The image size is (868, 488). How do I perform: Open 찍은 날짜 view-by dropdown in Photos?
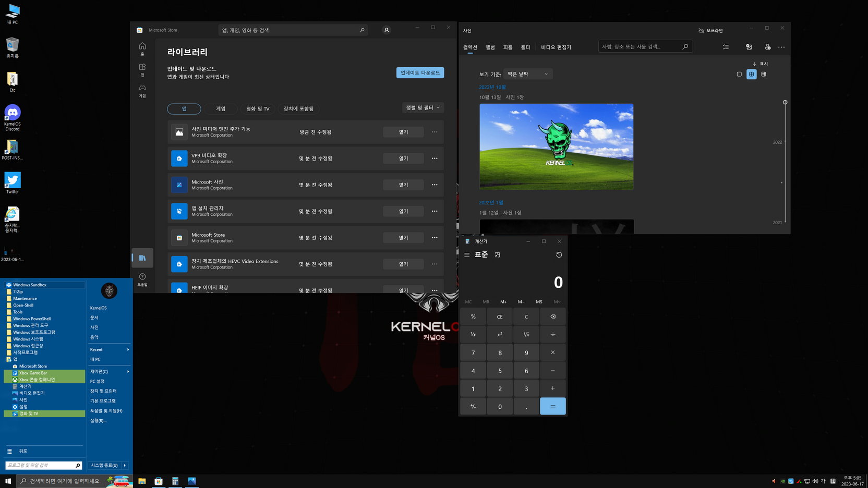(528, 74)
